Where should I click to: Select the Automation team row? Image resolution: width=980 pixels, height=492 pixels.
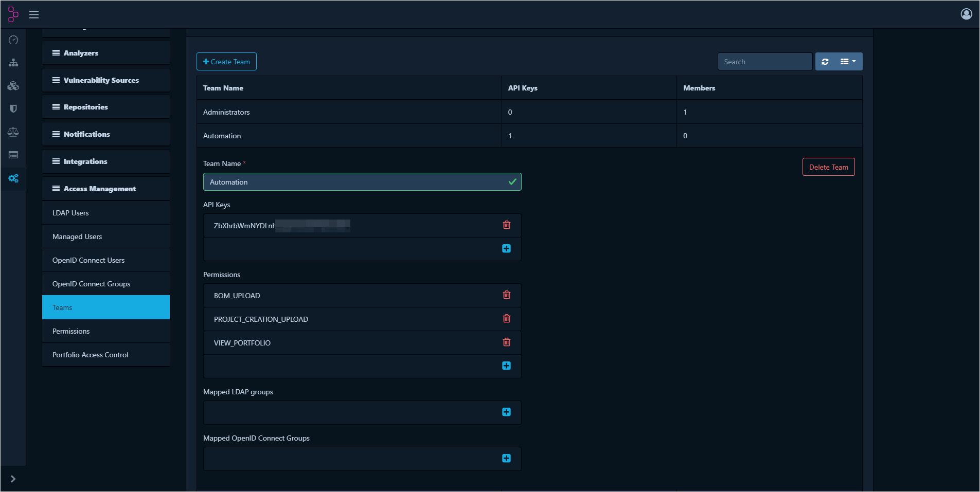click(529, 136)
